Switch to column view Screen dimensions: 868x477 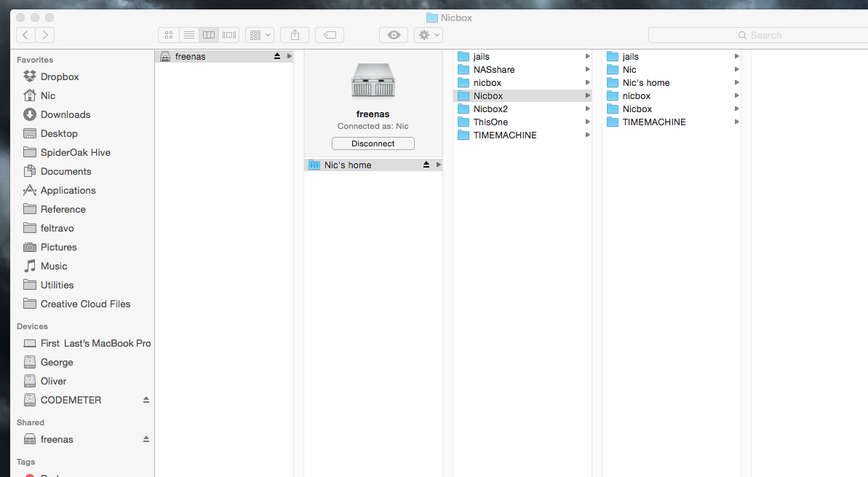point(209,35)
